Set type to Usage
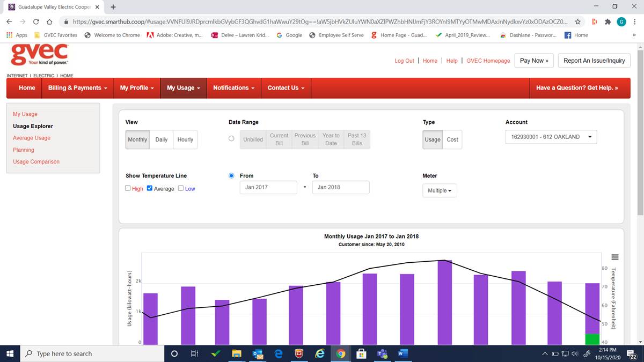644x362 pixels. pos(433,139)
